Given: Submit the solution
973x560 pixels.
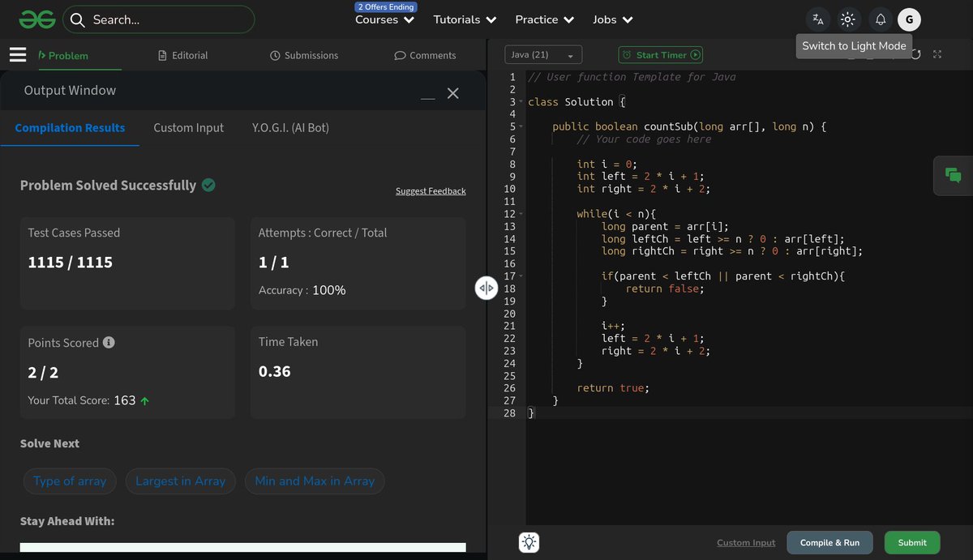Looking at the screenshot, I should 912,542.
